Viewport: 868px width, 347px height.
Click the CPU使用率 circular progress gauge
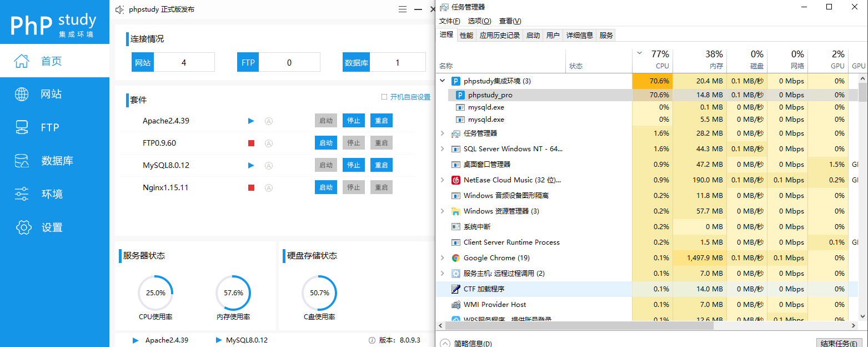tap(155, 293)
